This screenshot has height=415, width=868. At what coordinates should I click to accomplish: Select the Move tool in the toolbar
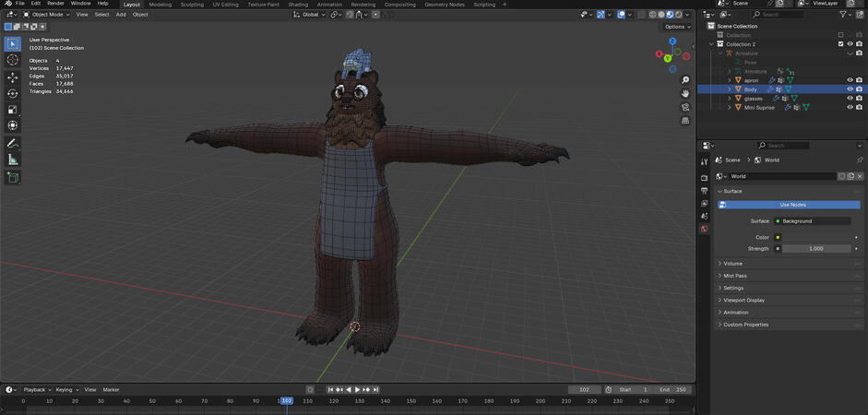pos(13,77)
